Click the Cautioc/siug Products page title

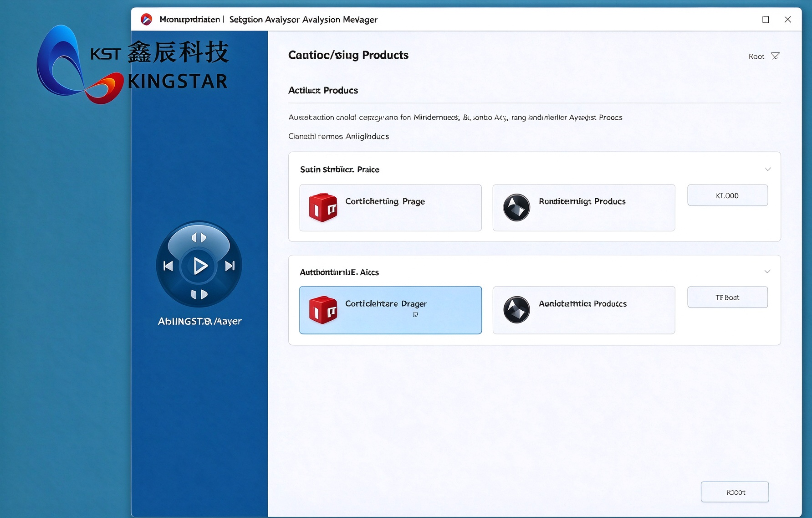point(348,55)
